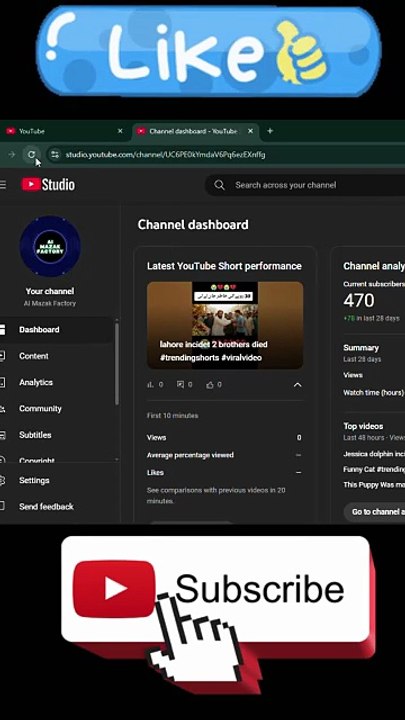Click the likes thumbs-up icon under Short
This screenshot has width=405, height=720.
point(210,385)
